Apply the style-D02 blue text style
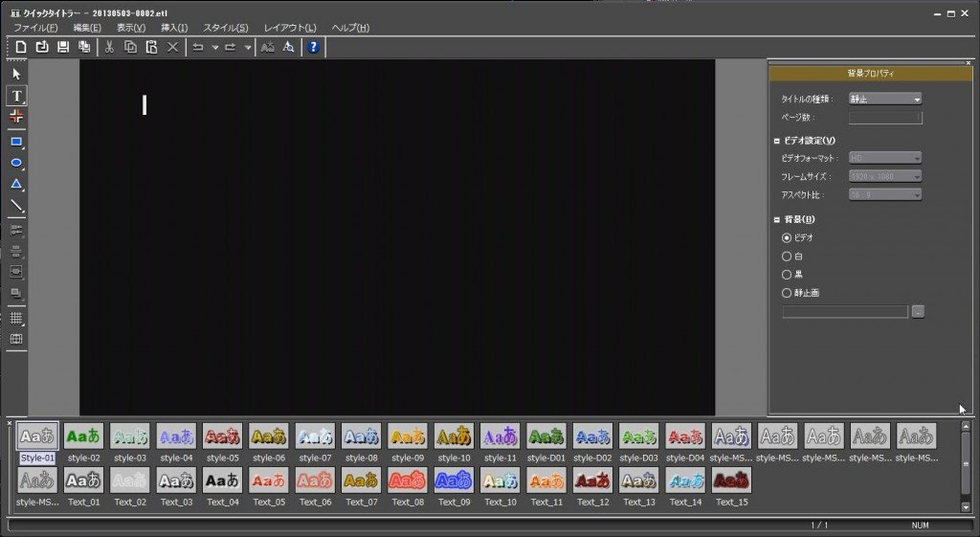This screenshot has width=980, height=537. (x=592, y=436)
